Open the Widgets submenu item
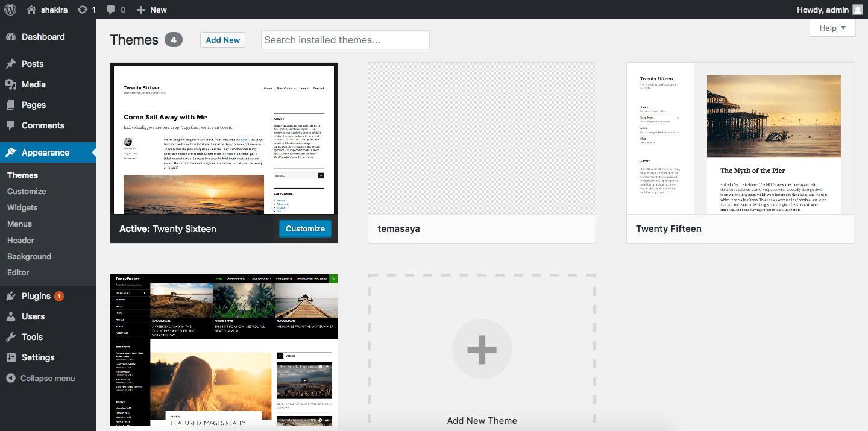 click(x=22, y=207)
